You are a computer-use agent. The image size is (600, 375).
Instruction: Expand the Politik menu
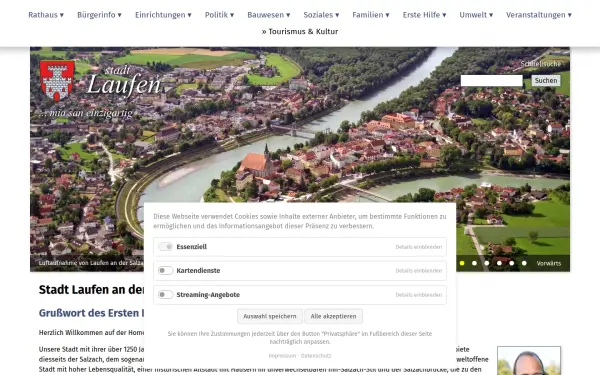coord(219,15)
